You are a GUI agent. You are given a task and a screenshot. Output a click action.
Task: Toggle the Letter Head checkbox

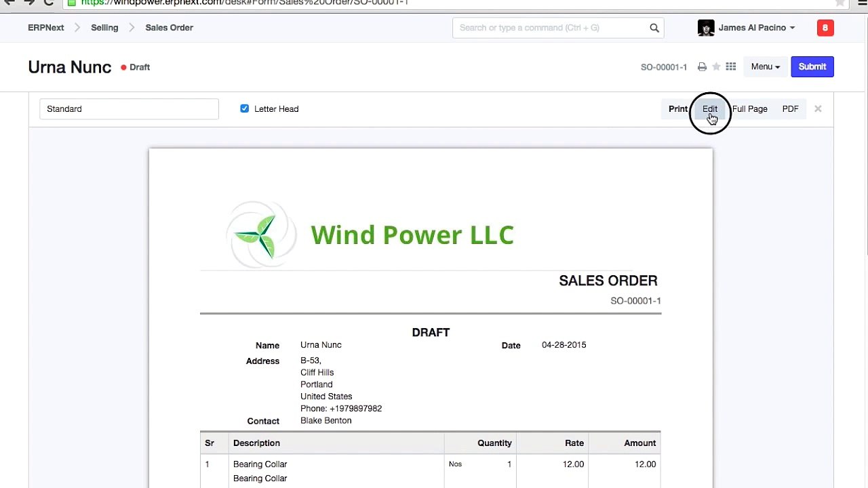tap(245, 108)
